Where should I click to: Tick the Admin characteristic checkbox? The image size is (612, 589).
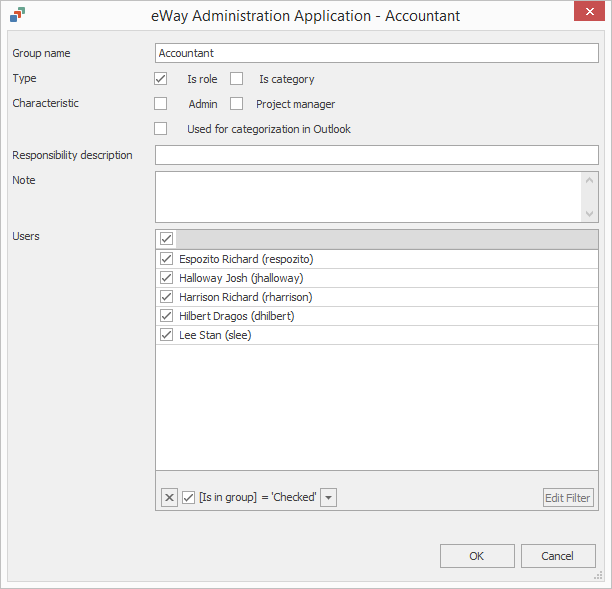tap(160, 103)
